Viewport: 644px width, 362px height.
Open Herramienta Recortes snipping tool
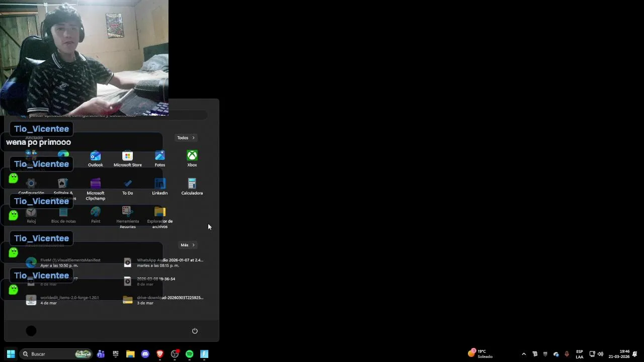click(127, 218)
